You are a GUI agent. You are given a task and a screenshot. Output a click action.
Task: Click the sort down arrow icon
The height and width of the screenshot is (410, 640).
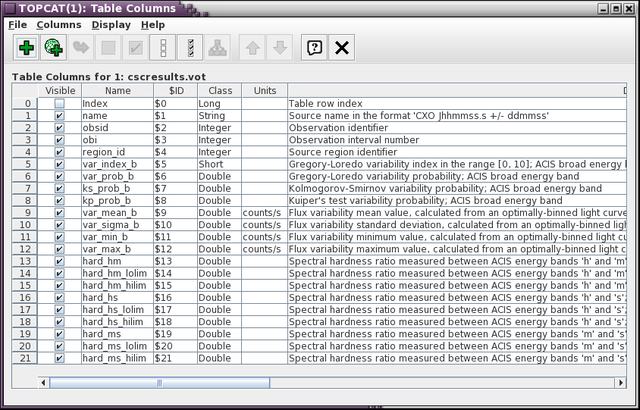(x=280, y=48)
